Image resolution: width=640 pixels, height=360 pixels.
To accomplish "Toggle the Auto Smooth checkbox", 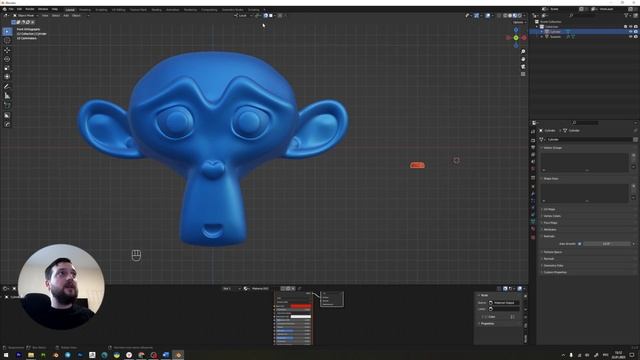I will pyautogui.click(x=580, y=244).
